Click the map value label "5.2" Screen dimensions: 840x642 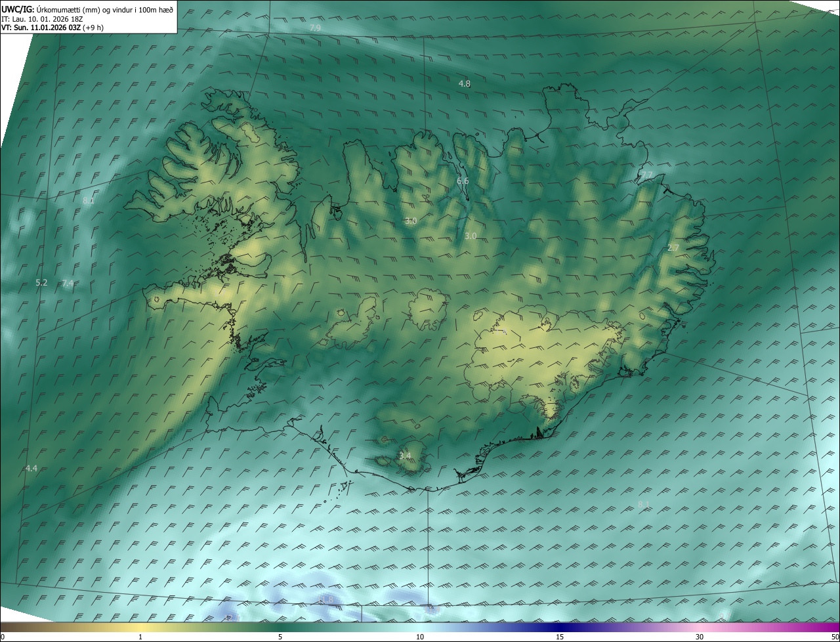pos(41,283)
